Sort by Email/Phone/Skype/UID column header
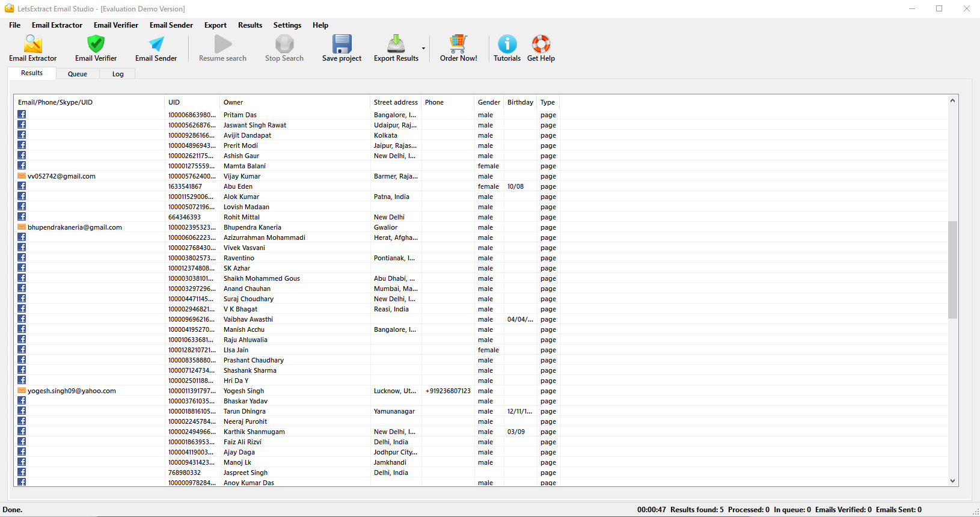 point(89,102)
